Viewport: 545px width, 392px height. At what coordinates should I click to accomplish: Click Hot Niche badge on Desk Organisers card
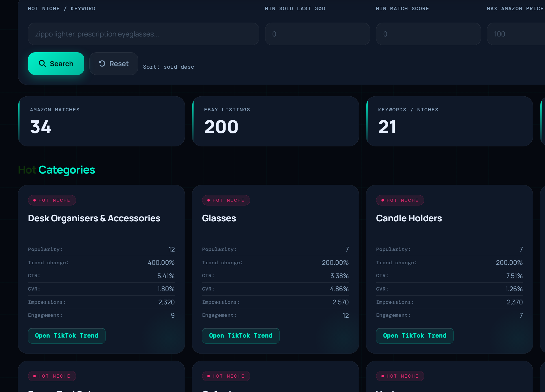52,200
